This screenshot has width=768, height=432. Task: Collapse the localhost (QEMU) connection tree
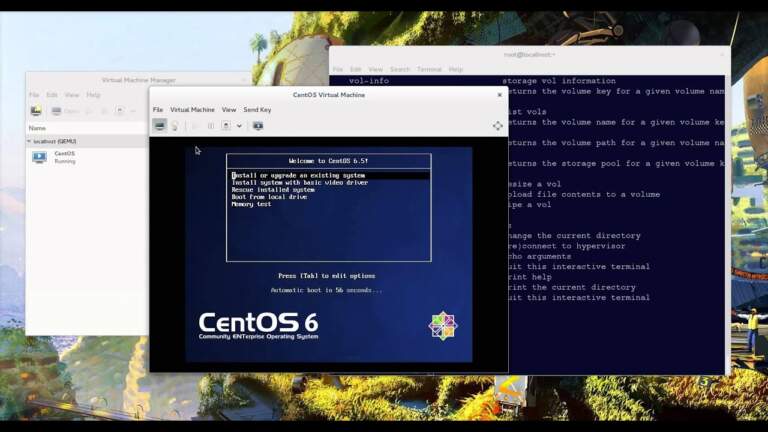coord(29,142)
